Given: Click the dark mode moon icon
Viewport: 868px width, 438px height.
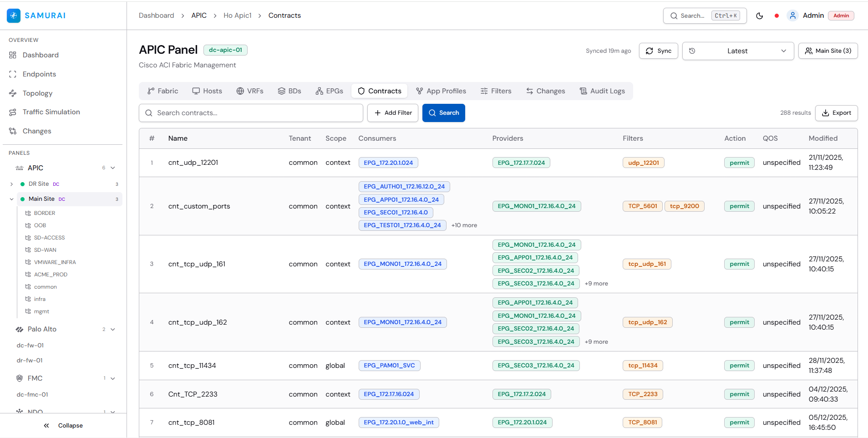Looking at the screenshot, I should [x=759, y=15].
